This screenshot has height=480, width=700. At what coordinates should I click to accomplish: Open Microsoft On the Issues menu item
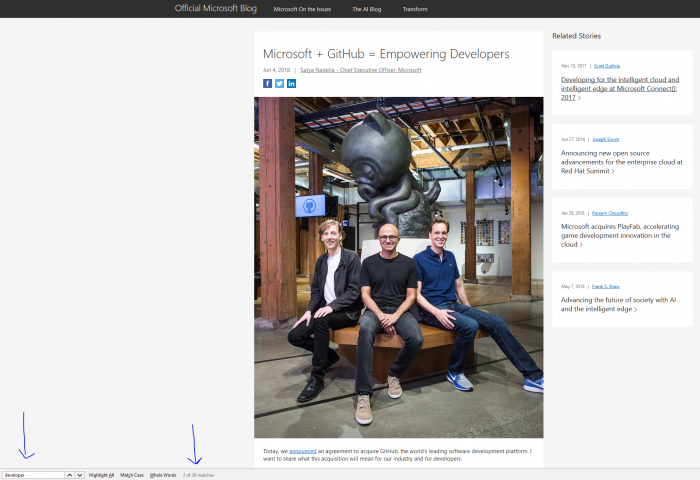302,9
